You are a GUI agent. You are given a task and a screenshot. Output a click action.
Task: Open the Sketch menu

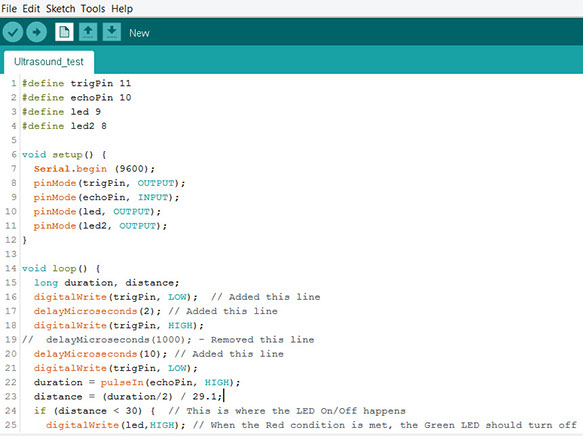[x=61, y=9]
